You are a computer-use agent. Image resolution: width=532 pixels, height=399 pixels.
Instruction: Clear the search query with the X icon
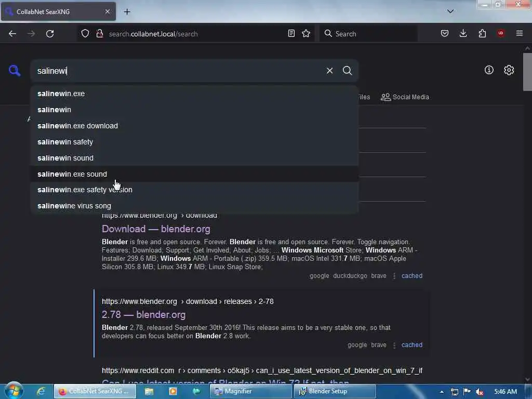329,71
